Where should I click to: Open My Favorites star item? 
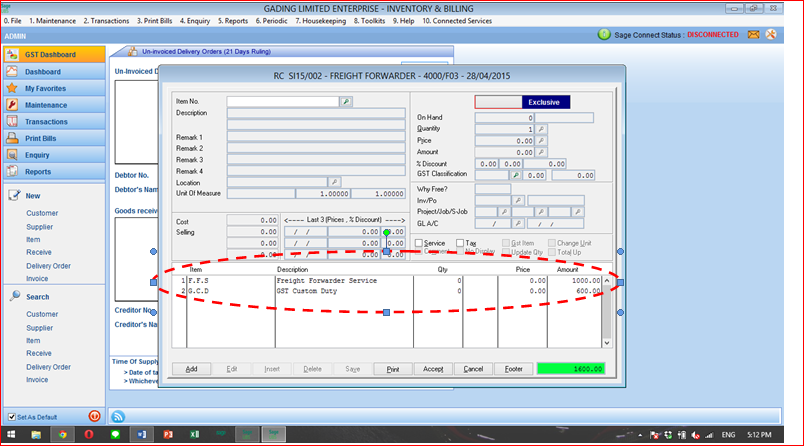tap(54, 88)
